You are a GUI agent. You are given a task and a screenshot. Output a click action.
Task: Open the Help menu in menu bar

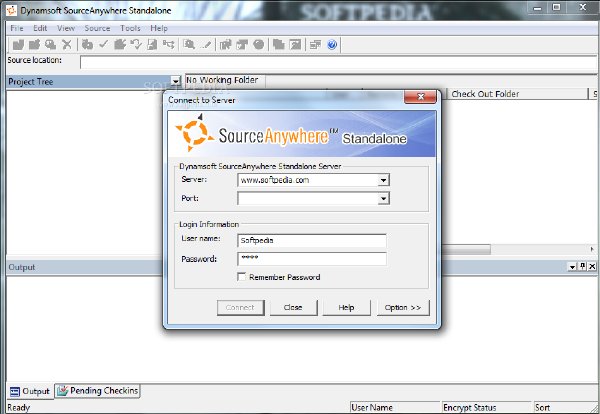point(159,28)
